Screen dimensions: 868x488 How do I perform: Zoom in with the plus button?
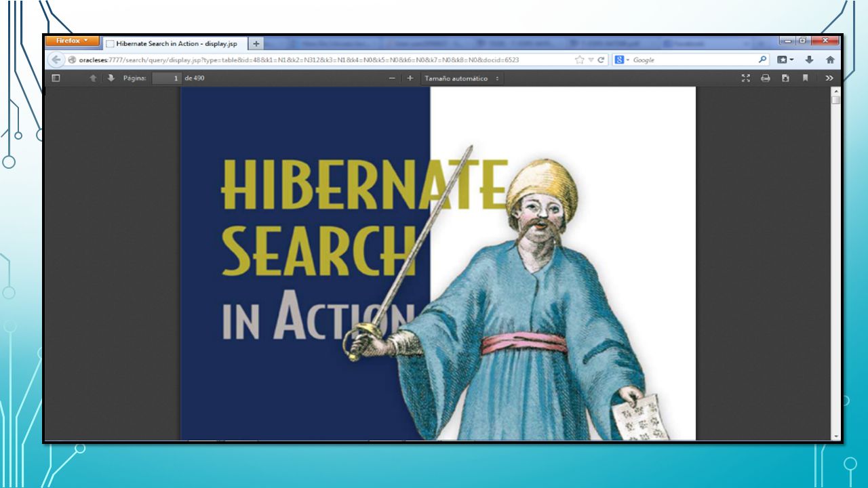click(410, 79)
